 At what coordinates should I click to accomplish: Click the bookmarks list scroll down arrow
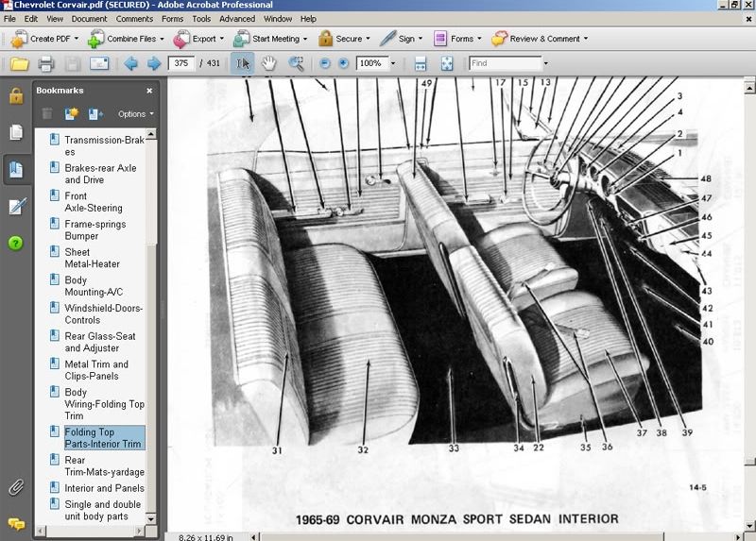pyautogui.click(x=151, y=519)
